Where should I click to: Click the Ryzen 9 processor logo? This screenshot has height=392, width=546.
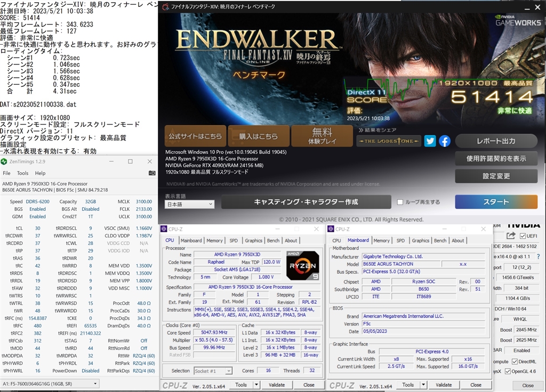pos(303,265)
